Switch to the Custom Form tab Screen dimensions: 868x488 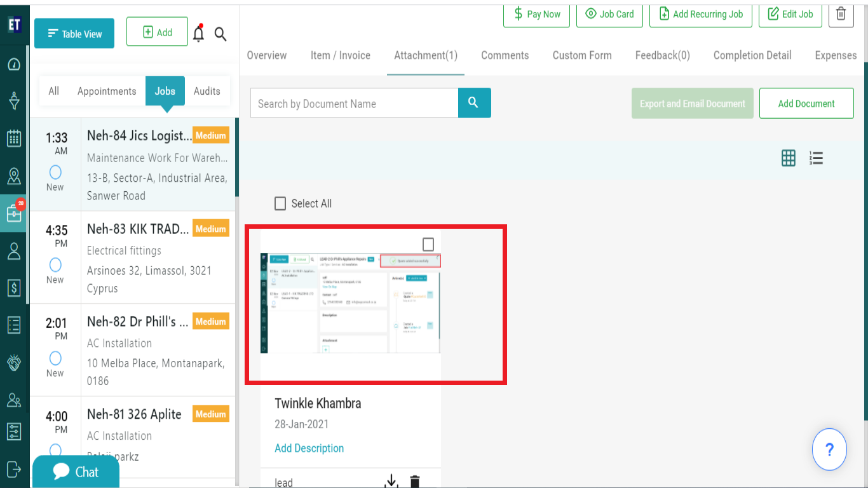coord(582,55)
